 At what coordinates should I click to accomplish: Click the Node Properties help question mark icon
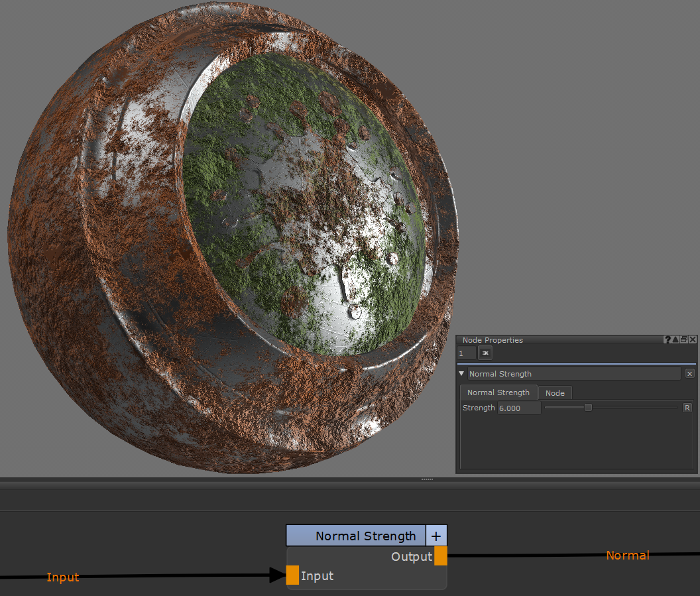coord(668,339)
